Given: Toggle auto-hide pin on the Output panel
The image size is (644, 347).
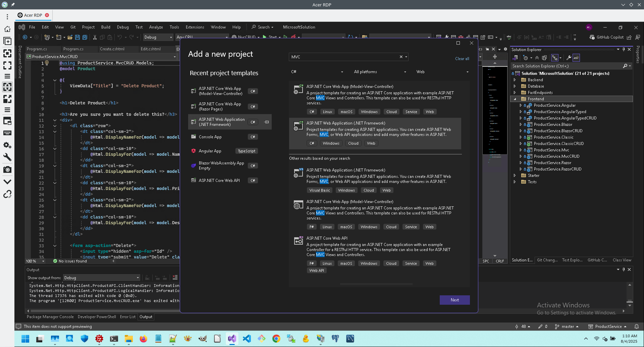Looking at the screenshot, I should point(624,269).
